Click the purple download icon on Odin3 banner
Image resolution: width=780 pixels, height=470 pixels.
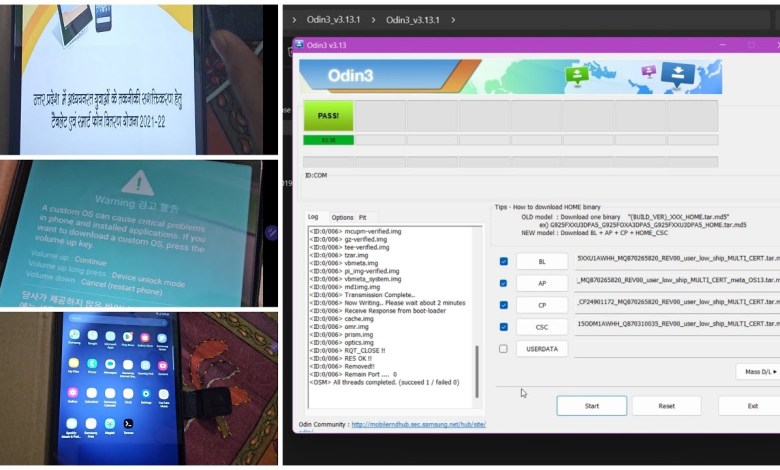[x=648, y=71]
